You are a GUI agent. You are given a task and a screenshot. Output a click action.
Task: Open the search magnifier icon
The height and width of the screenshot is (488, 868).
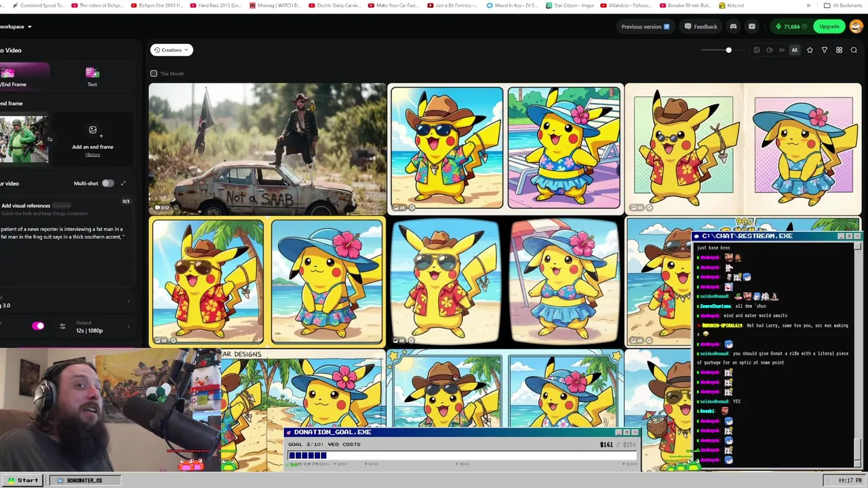pyautogui.click(x=854, y=50)
